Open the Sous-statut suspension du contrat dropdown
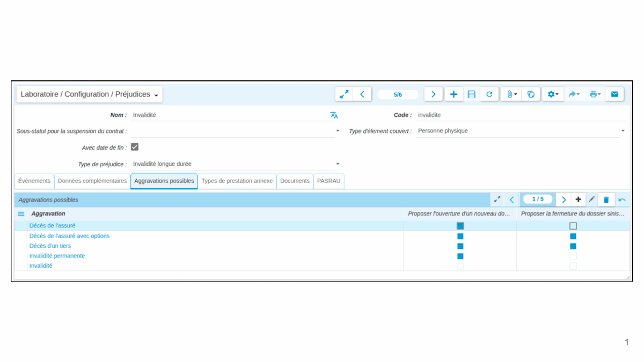Screen dimensions: 644x362 click(x=338, y=131)
